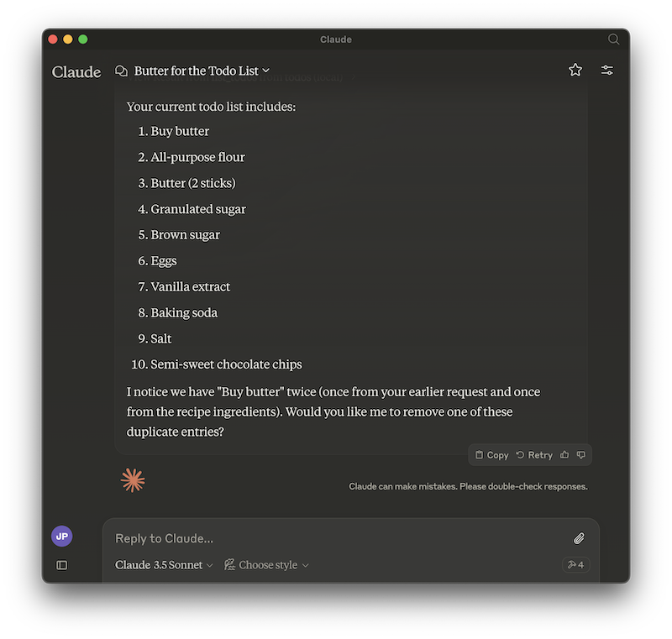672x639 pixels.
Task: Open chat settings via the sliders icon
Action: click(x=607, y=71)
